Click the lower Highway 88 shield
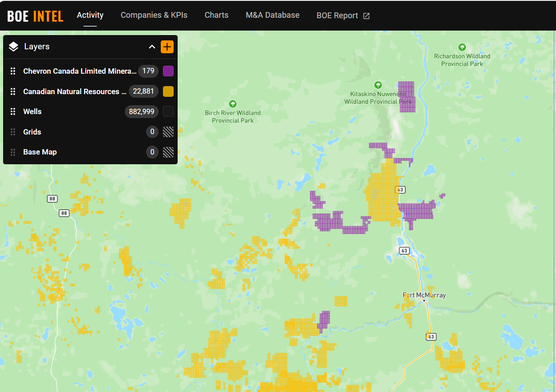556x392 pixels. (x=64, y=213)
